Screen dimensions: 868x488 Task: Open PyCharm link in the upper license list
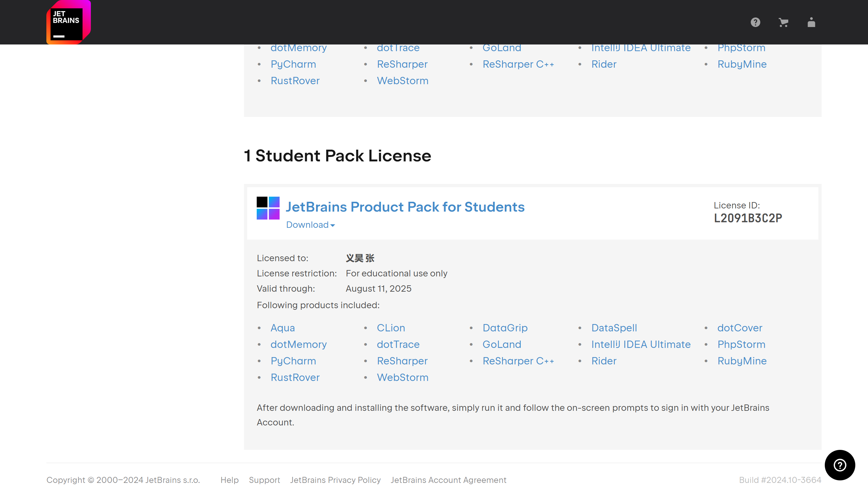pyautogui.click(x=293, y=64)
